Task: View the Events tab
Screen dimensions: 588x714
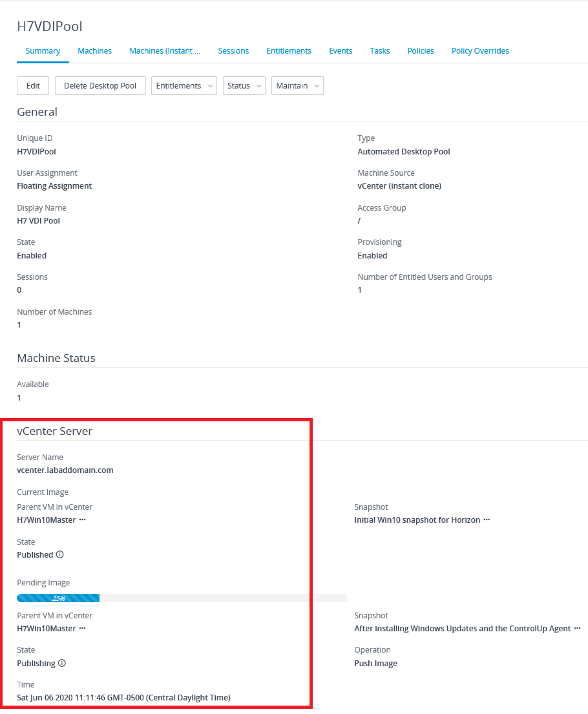Action: pos(341,51)
